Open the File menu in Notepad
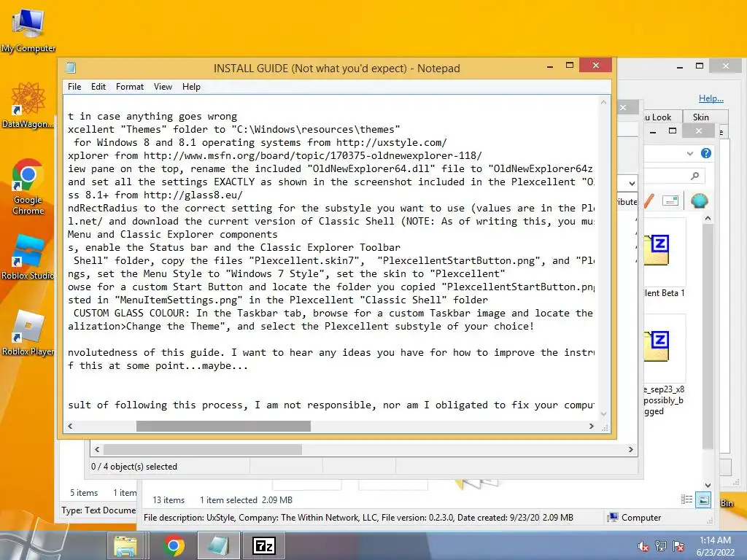 pyautogui.click(x=74, y=87)
